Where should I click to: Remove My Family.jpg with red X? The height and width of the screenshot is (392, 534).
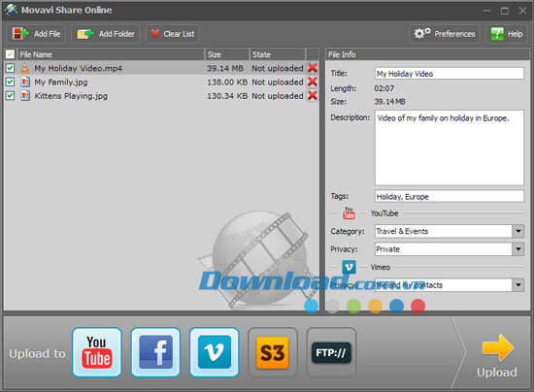pyautogui.click(x=313, y=82)
